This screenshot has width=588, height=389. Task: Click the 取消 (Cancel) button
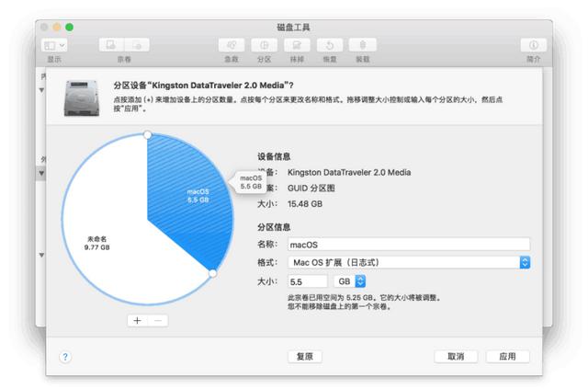456,356
